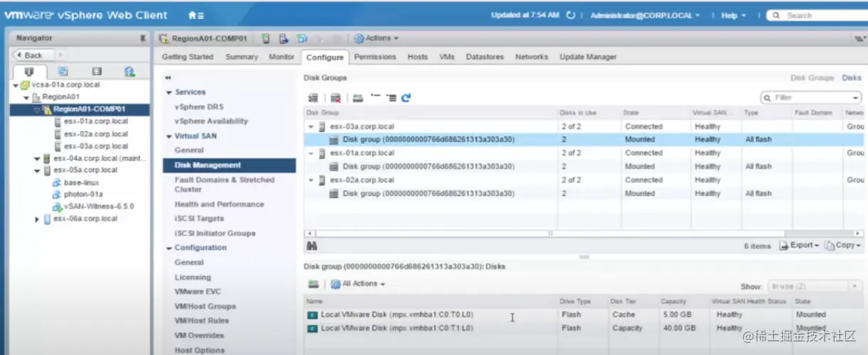Click the icon of Local VMware Disk C0:T1:L0
Image resolution: width=868 pixels, height=355 pixels.
[312, 329]
